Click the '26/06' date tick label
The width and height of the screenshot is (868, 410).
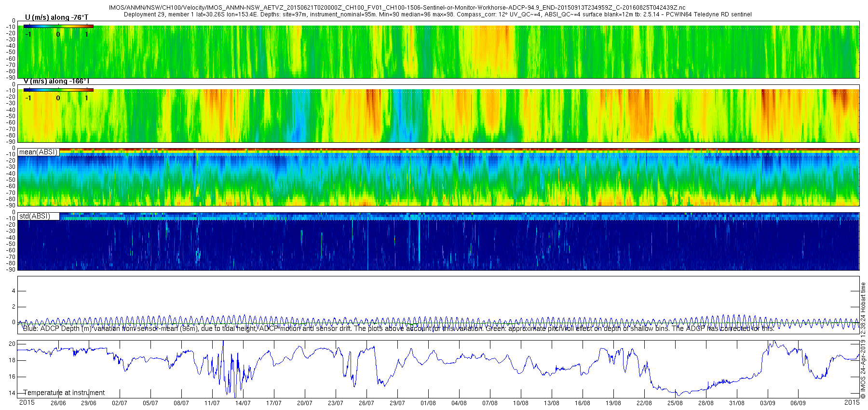(x=58, y=403)
